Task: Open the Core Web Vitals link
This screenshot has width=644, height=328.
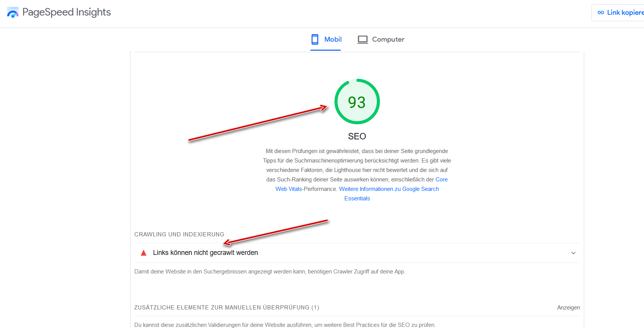Action: [441, 180]
